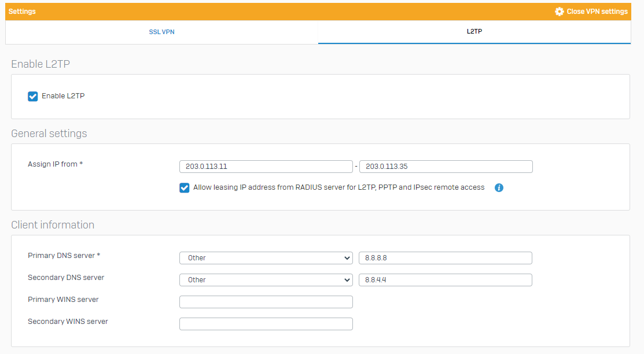
Task: Edit the ending IP field 203.0.113.35
Action: click(x=446, y=167)
